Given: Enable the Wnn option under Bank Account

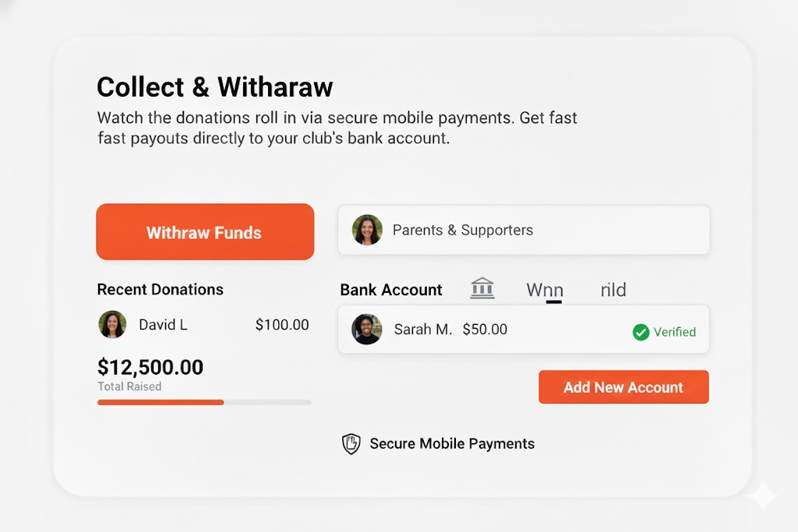Looking at the screenshot, I should [543, 289].
